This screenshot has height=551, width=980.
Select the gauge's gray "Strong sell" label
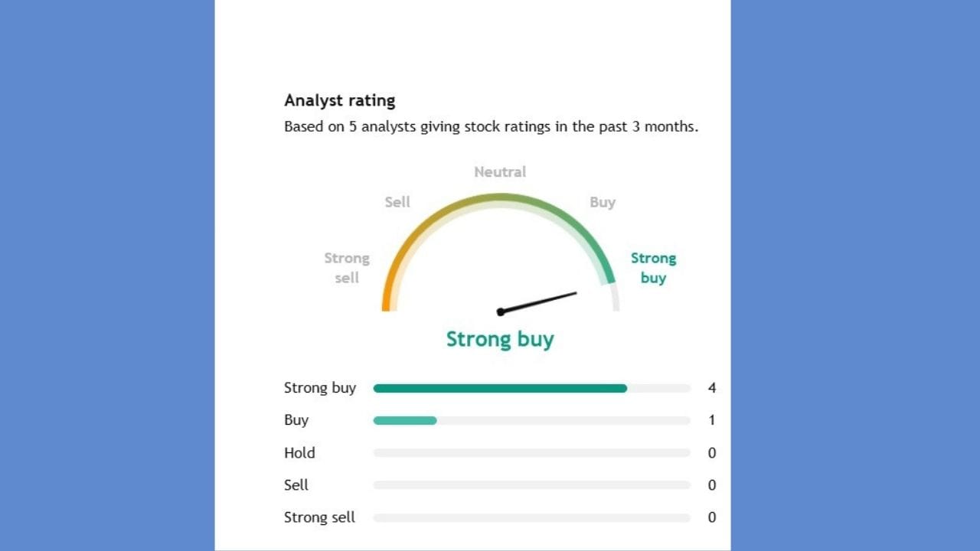point(347,268)
